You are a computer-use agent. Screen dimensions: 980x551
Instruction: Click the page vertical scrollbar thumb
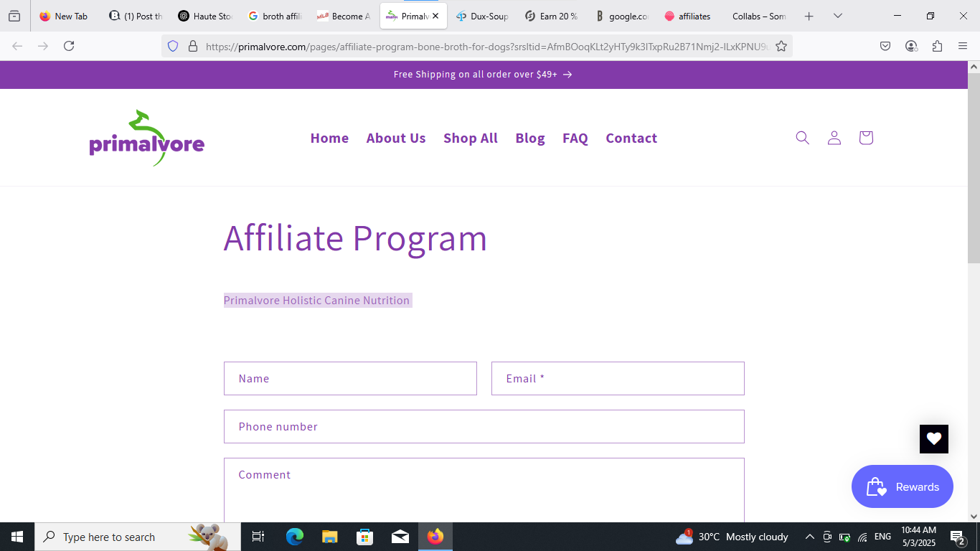(x=974, y=168)
